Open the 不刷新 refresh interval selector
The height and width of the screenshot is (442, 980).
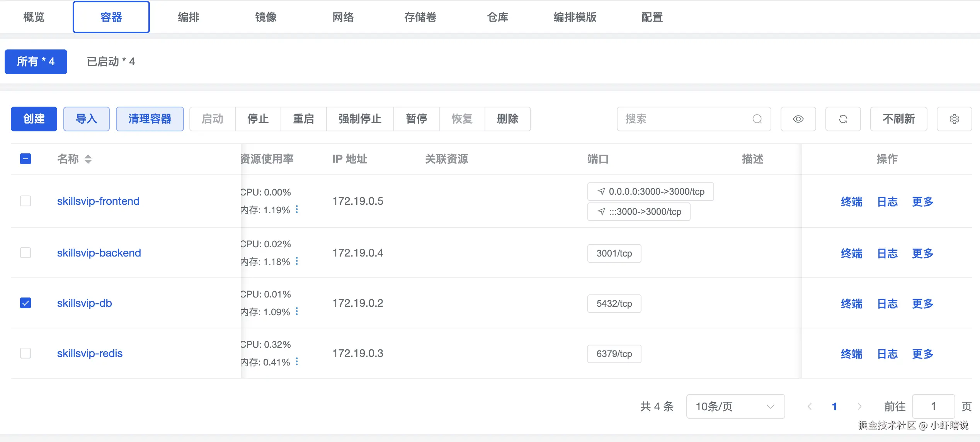coord(898,119)
